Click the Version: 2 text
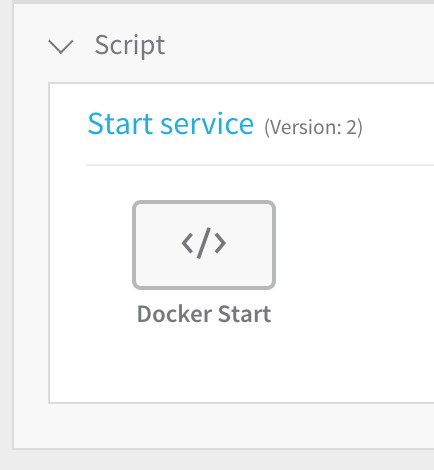This screenshot has width=434, height=470. pos(313,127)
